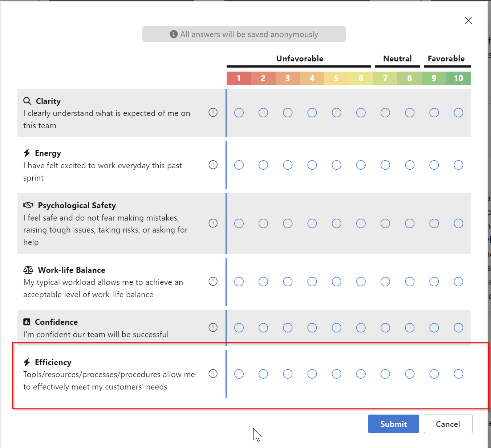Select rating 10 for Clarity

tap(458, 113)
